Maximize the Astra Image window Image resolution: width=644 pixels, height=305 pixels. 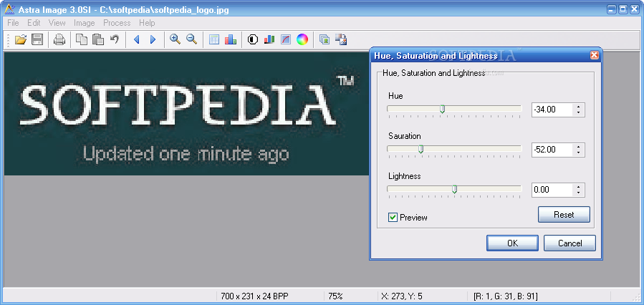[x=623, y=9]
